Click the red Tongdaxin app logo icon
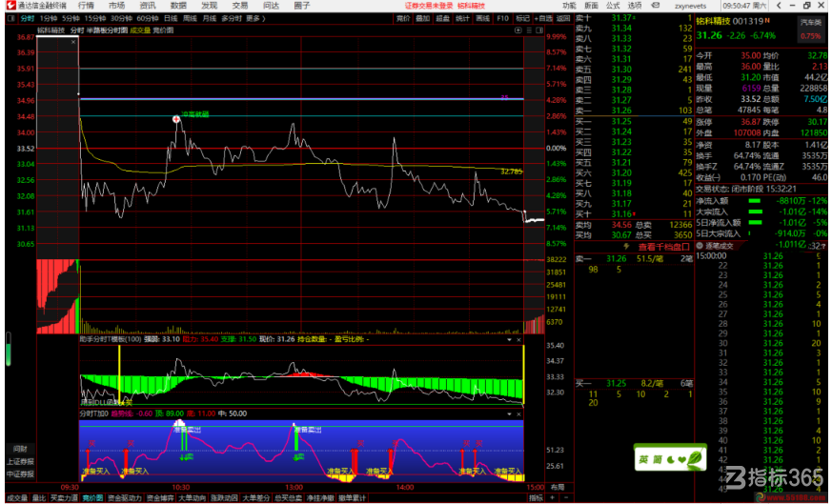Image resolution: width=832 pixels, height=504 pixels. 10,6
